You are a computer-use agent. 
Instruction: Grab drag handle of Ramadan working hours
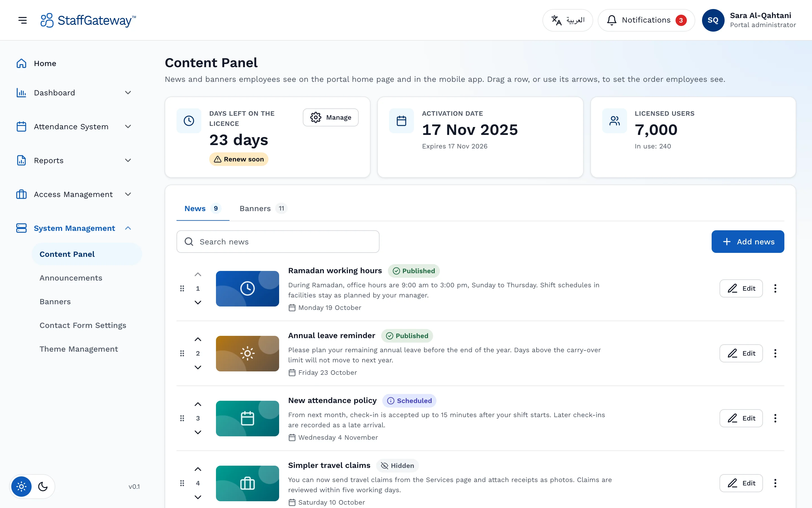click(x=182, y=288)
